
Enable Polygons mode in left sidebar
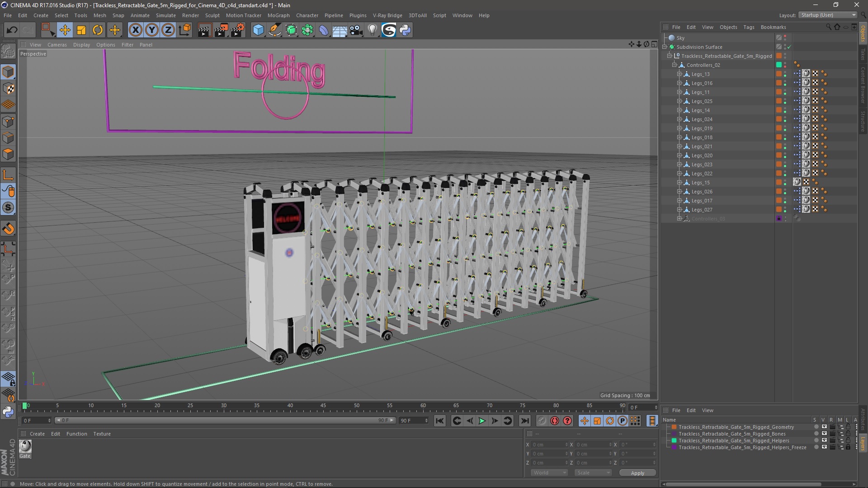(8, 155)
